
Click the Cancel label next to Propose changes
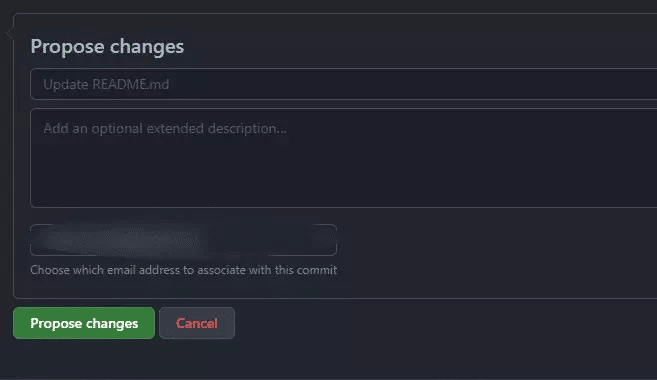tap(197, 323)
